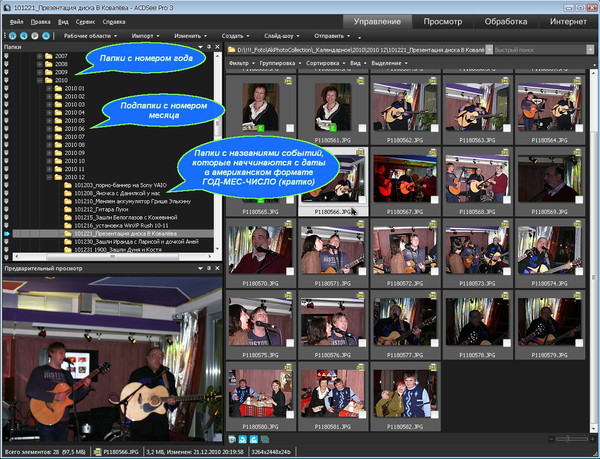This screenshot has width=600, height=459.
Task: Tick the tag checkbox on P1180582.JPG
Action: click(x=434, y=415)
